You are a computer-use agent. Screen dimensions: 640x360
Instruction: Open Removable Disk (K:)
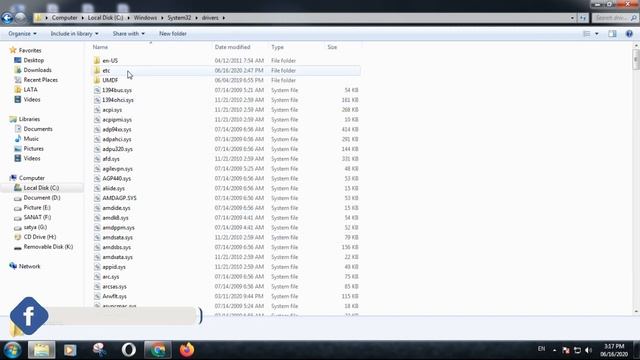point(48,247)
